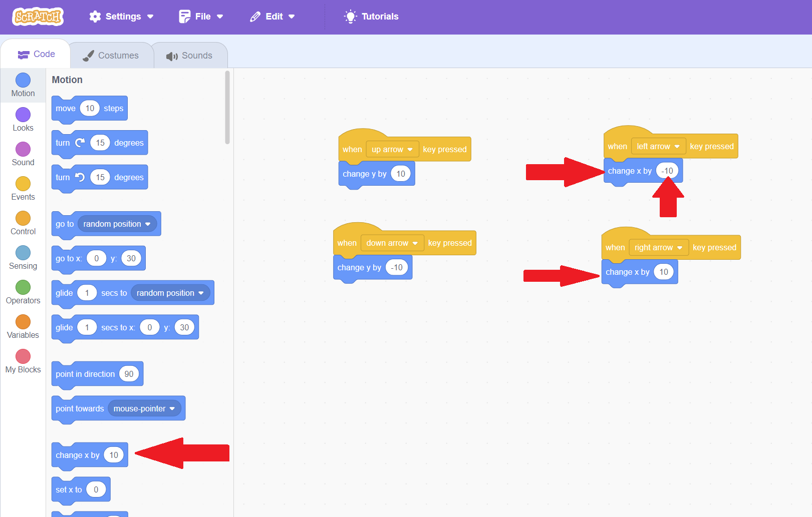Click the Edit pencil icon
This screenshot has height=517, width=812.
tap(255, 17)
